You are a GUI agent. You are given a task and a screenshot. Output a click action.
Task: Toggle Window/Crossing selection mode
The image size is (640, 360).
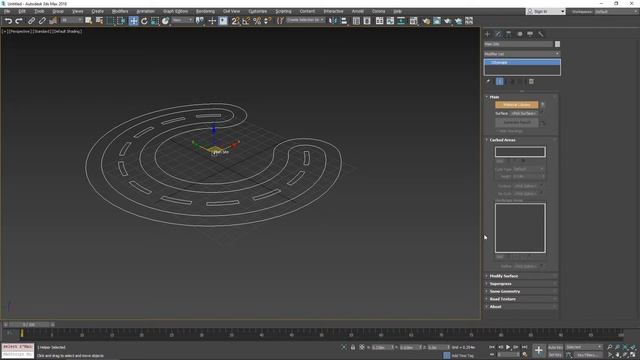point(121,21)
